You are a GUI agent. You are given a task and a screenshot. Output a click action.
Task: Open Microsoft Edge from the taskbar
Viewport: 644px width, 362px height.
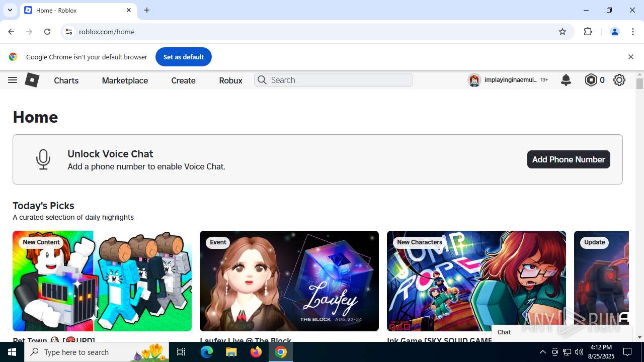click(207, 352)
